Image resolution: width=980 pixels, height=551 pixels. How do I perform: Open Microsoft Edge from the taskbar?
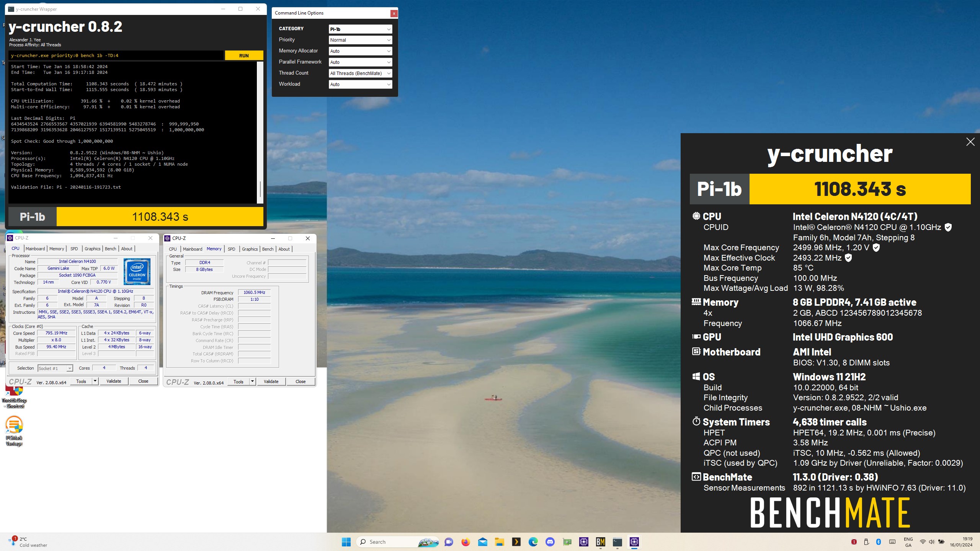(533, 542)
